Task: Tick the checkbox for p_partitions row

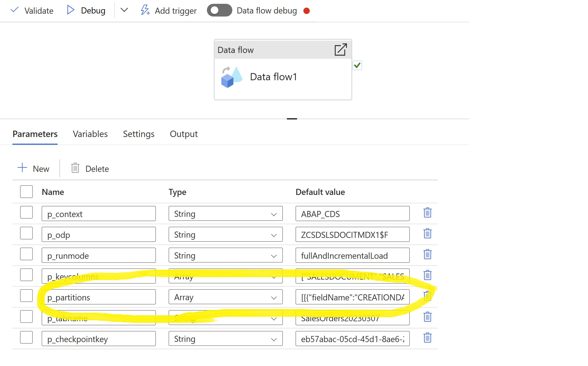Action: click(26, 296)
